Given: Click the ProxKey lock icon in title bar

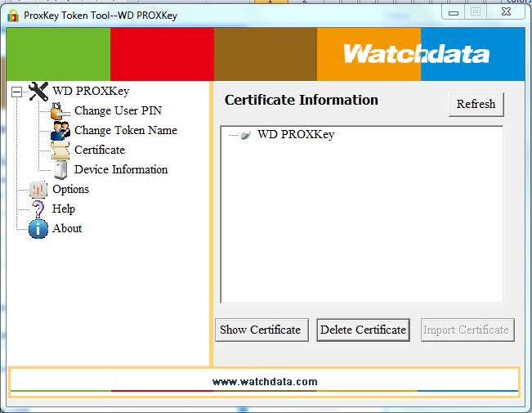Looking at the screenshot, I should tap(13, 16).
